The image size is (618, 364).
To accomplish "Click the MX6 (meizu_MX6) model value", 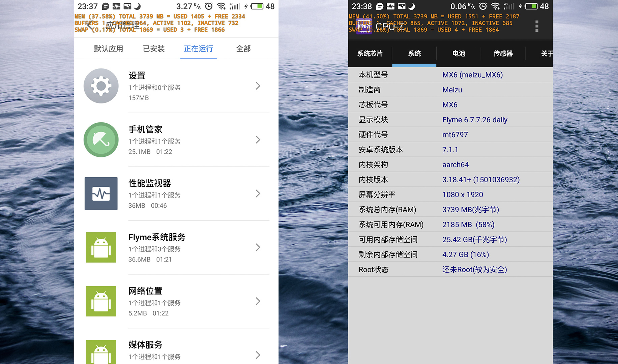I will (x=472, y=75).
